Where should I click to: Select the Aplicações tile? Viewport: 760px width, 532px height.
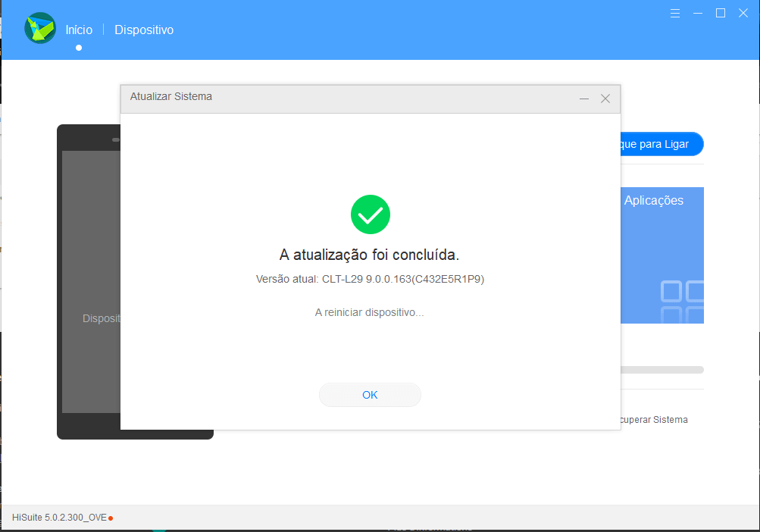click(662, 243)
